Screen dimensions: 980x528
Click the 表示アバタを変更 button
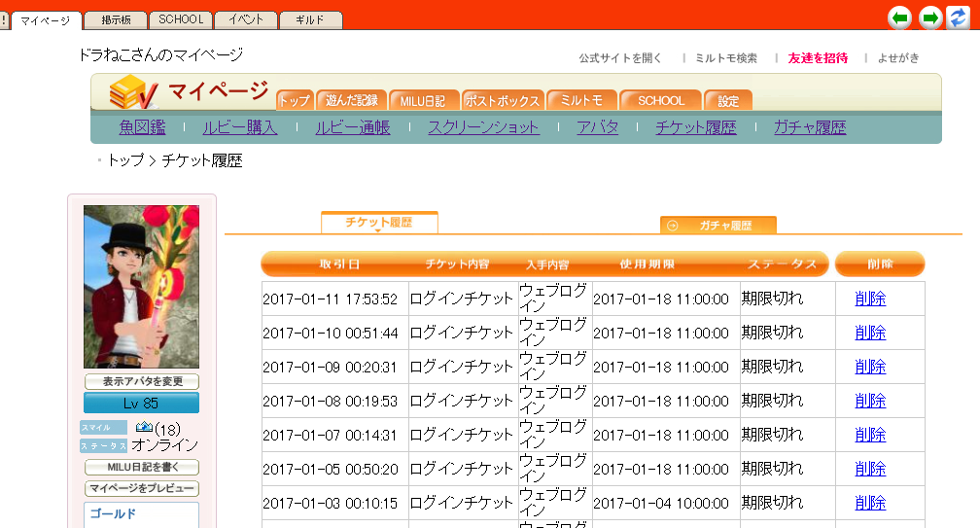(x=141, y=382)
